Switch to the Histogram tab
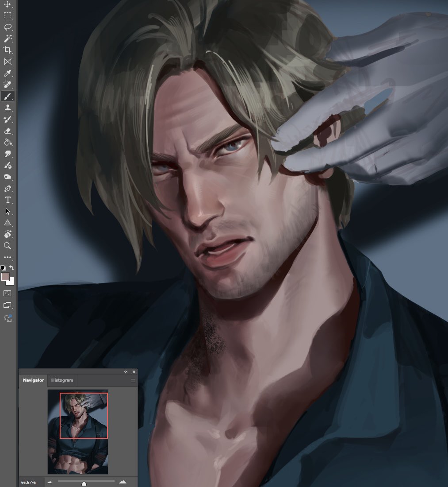448x487 pixels. pos(62,380)
